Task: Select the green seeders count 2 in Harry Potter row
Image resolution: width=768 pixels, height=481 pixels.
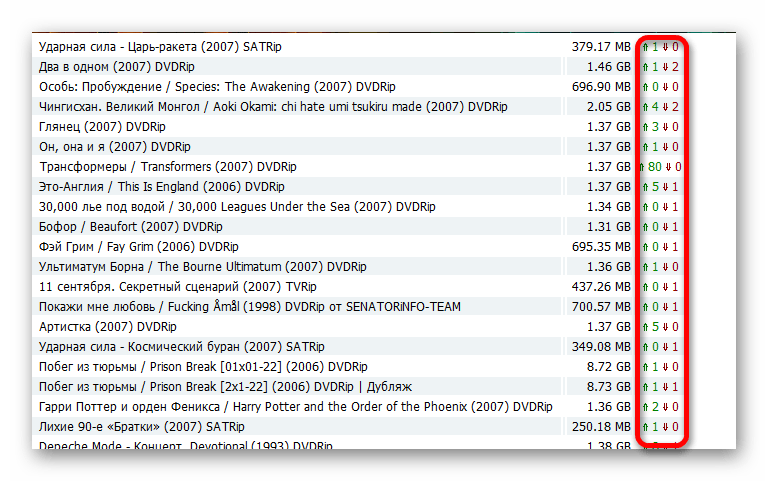Action: pos(655,407)
